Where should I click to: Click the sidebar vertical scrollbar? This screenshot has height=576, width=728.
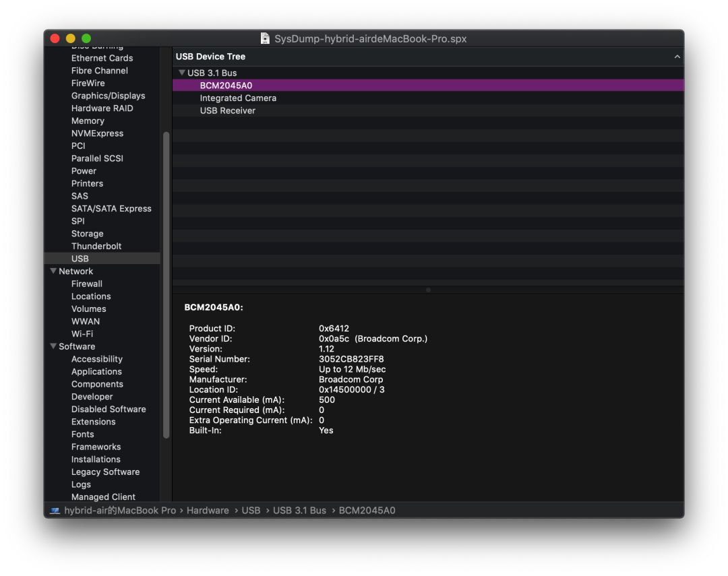click(166, 285)
